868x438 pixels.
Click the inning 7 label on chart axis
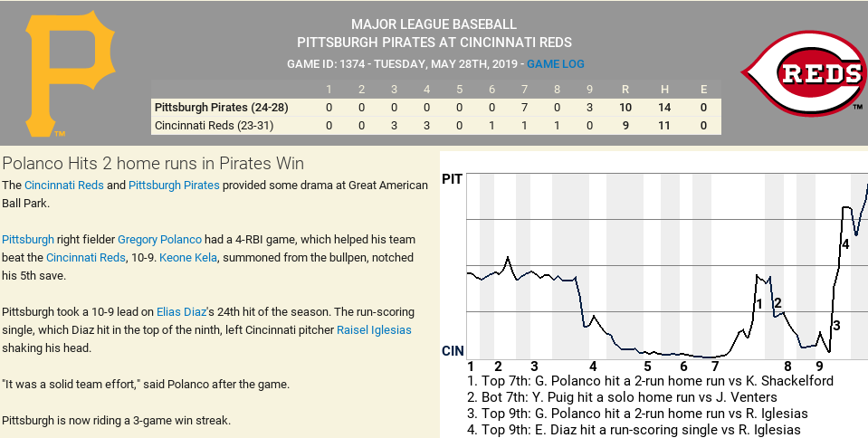pos(715,367)
